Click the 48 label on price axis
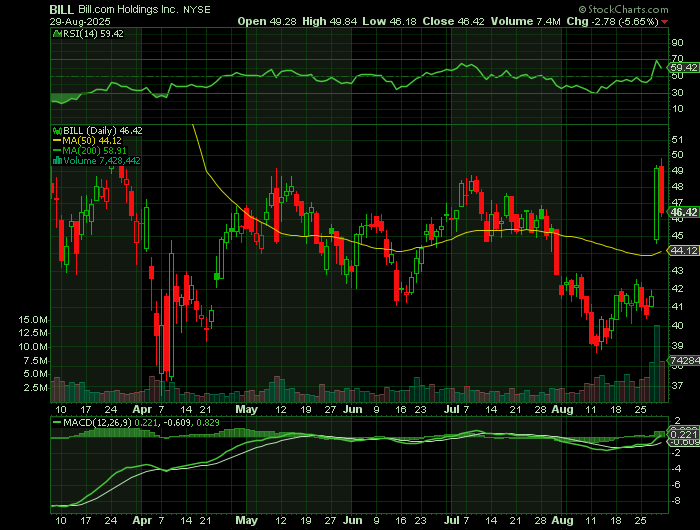Image resolution: width=700 pixels, height=530 pixels. pyautogui.click(x=677, y=187)
